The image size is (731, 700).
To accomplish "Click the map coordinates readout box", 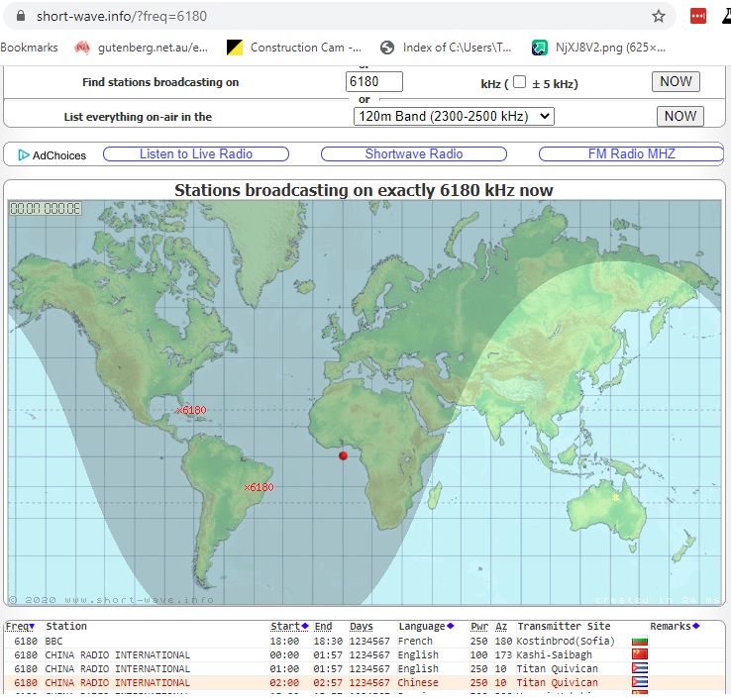I will pos(46,208).
